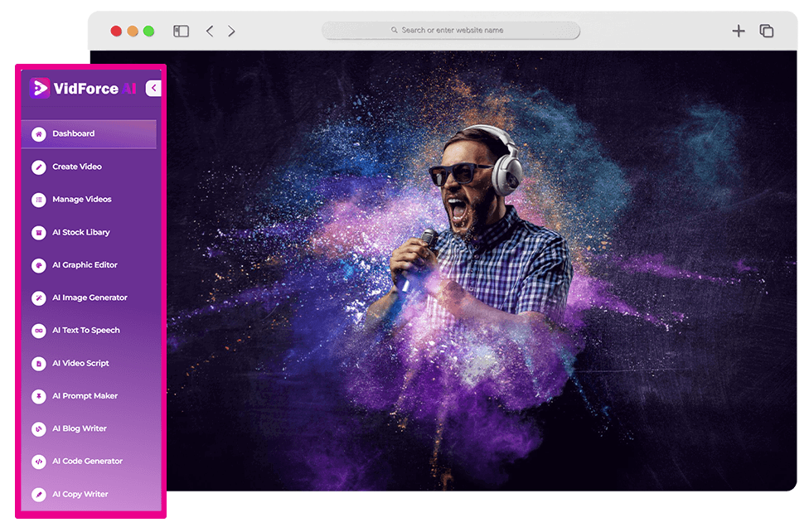
Task: Click the VidForce AI logo icon
Action: (x=40, y=89)
